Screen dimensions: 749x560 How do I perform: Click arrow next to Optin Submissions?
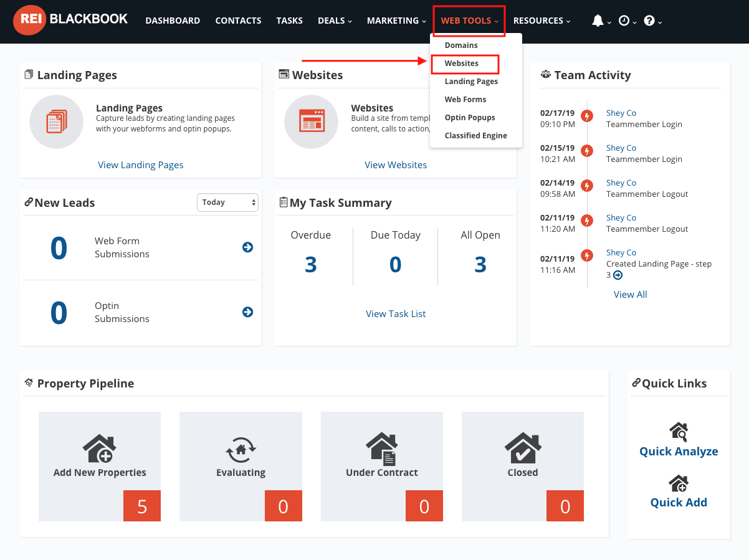(247, 312)
